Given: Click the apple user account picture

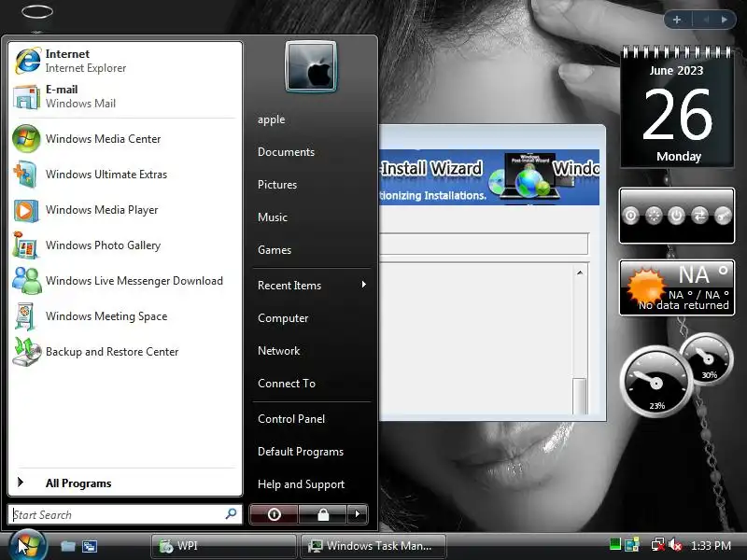Looking at the screenshot, I should (311, 66).
